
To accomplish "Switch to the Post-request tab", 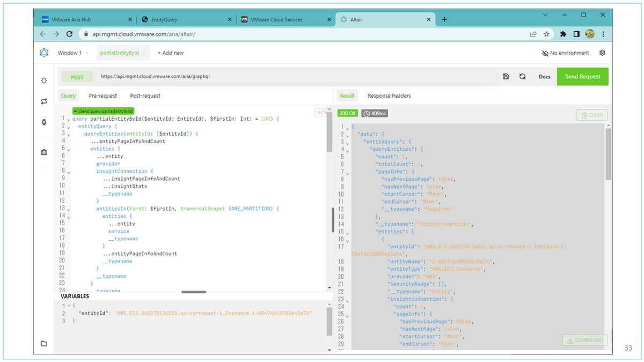I will click(x=145, y=95).
